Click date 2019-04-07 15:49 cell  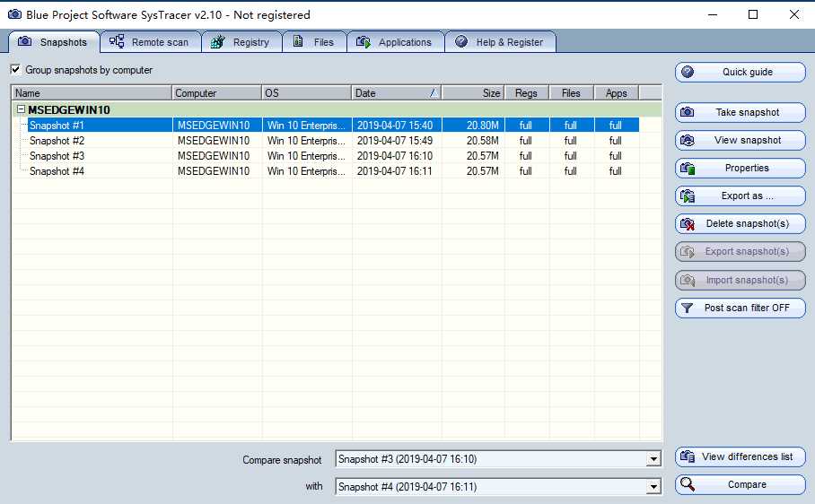395,141
